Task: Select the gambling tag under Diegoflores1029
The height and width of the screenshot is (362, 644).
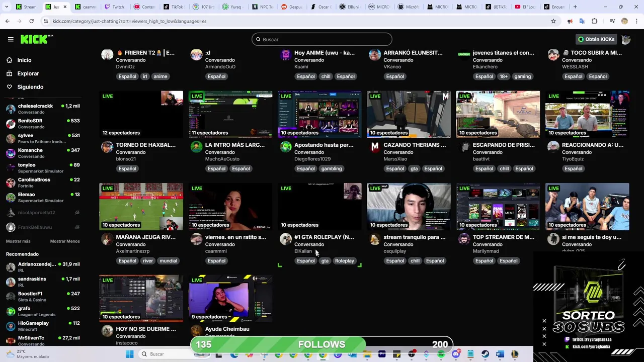Action: tap(332, 168)
